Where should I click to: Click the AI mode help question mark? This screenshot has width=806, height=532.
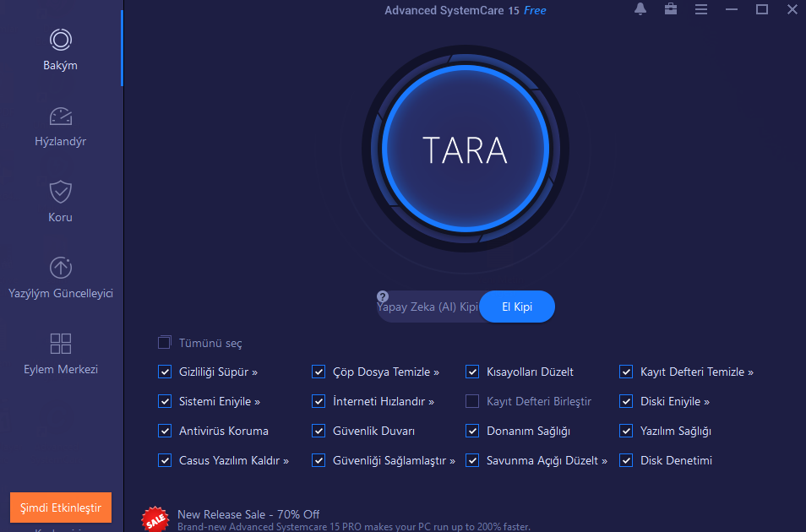tap(383, 296)
